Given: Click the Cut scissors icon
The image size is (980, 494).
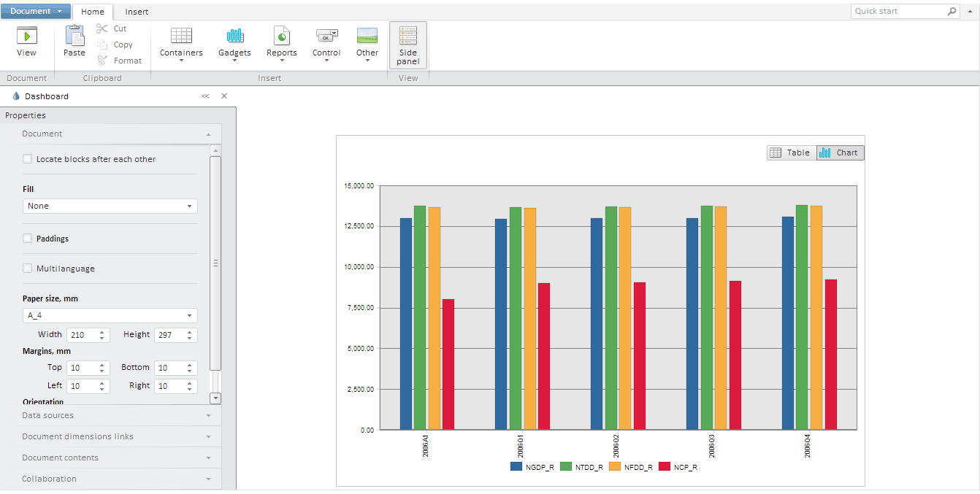Looking at the screenshot, I should pyautogui.click(x=102, y=28).
